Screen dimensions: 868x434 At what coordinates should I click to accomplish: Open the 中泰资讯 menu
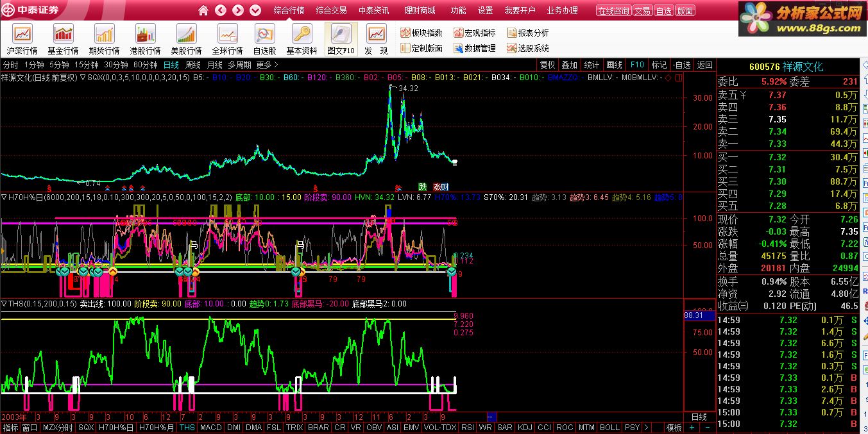tap(374, 10)
